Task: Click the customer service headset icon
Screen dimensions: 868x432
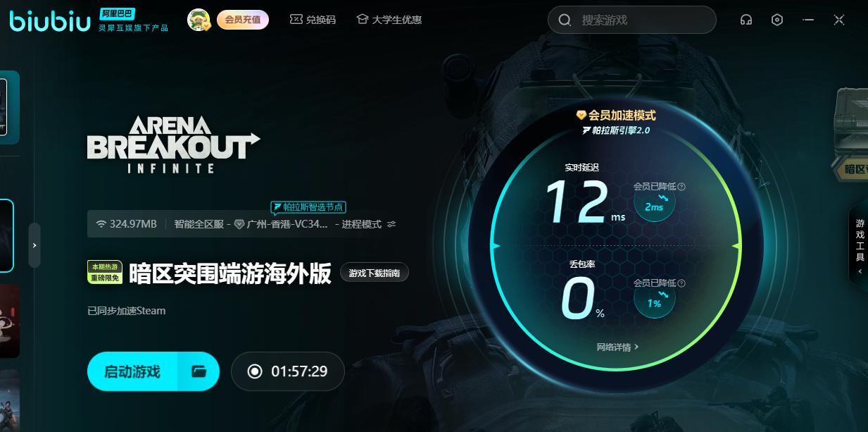Action: (x=746, y=20)
